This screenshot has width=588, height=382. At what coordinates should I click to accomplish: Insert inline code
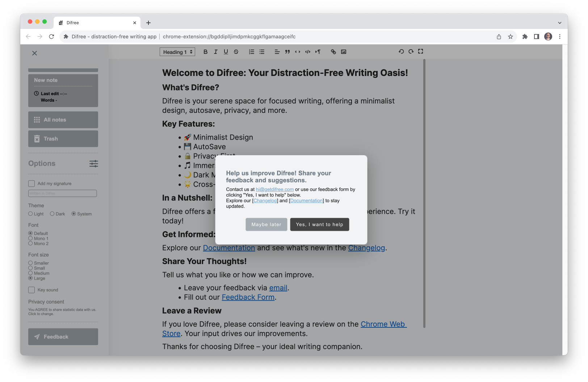[x=298, y=52]
